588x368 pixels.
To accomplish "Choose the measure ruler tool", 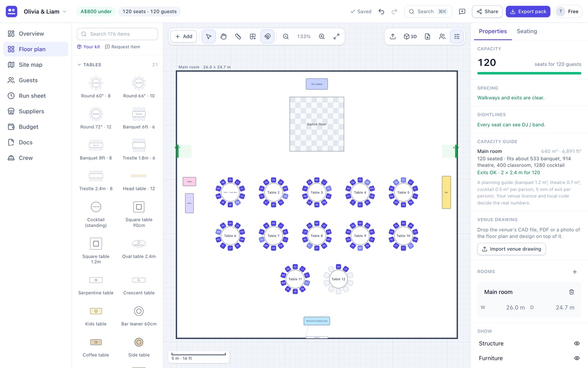I will point(238,36).
